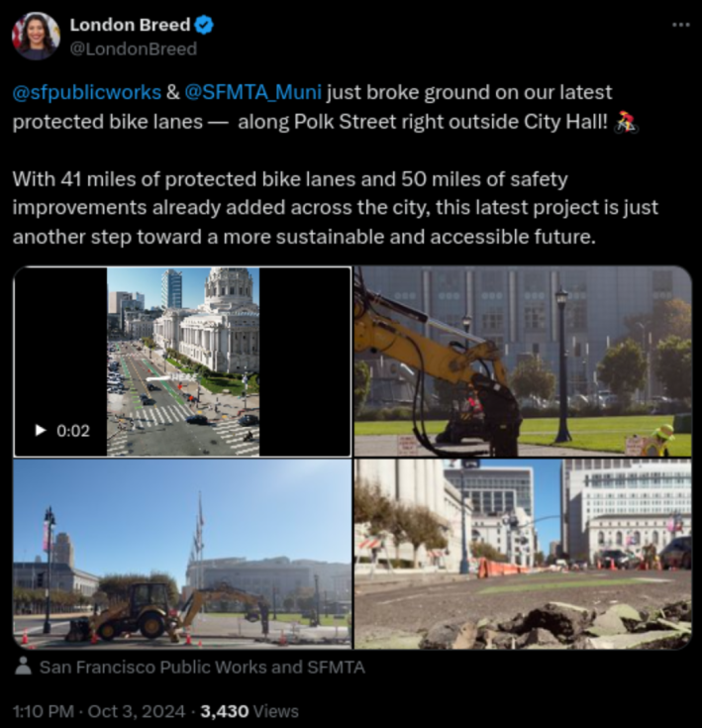Screen dimensions: 702x728
Task: Open the @SFMTA_Muni mention link
Action: (x=252, y=92)
